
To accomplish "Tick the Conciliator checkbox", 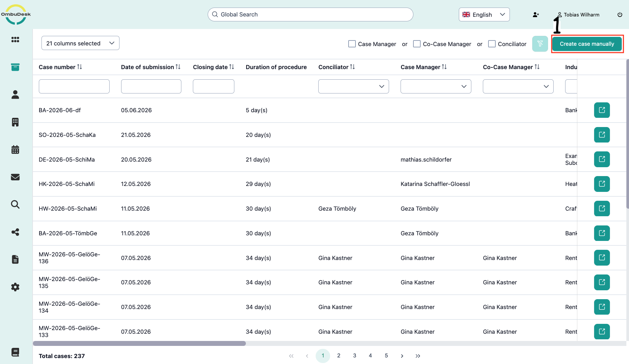I will click(492, 44).
